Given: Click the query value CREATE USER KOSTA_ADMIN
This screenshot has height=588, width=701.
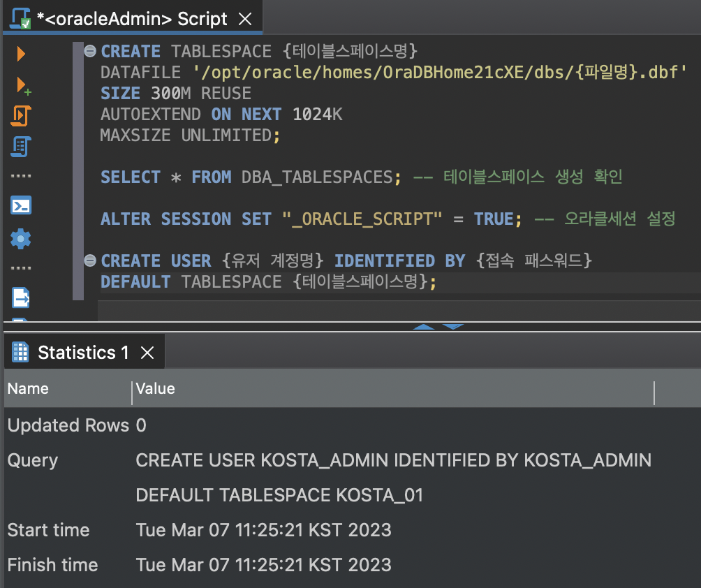Looking at the screenshot, I should [393, 460].
